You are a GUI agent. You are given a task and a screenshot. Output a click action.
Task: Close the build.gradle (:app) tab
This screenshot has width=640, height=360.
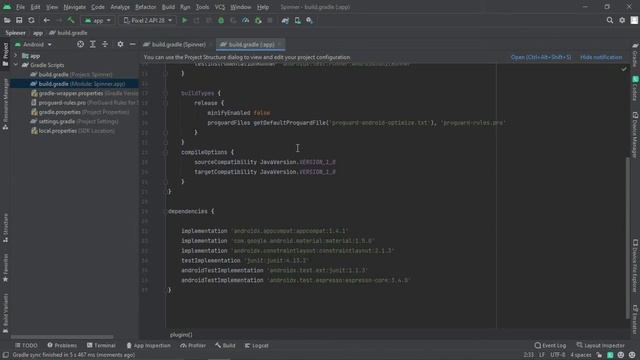pos(280,44)
